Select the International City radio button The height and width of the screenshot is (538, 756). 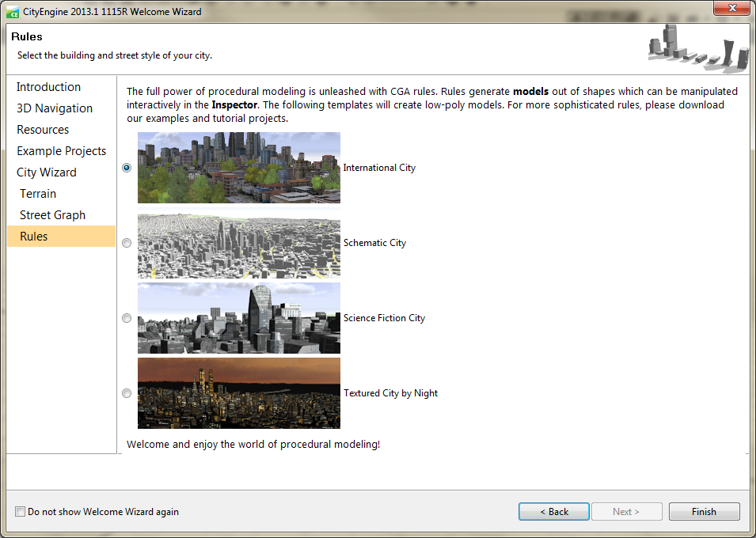click(x=127, y=168)
